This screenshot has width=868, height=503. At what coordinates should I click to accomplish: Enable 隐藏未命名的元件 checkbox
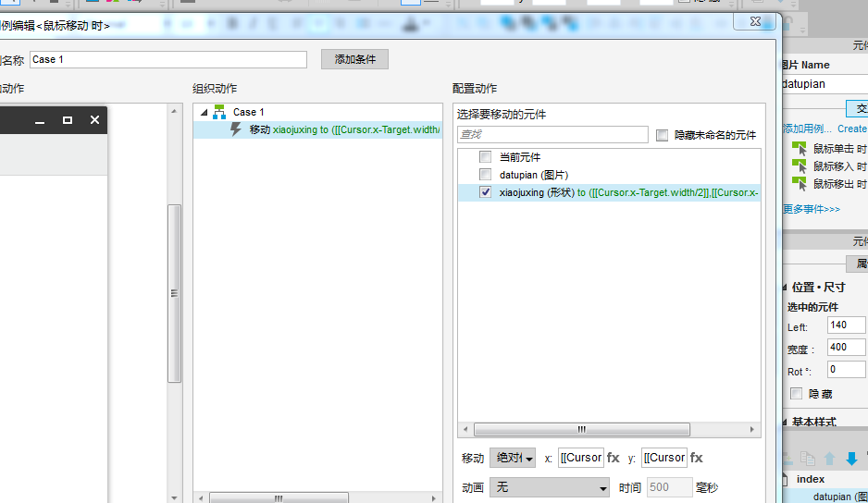(x=662, y=135)
